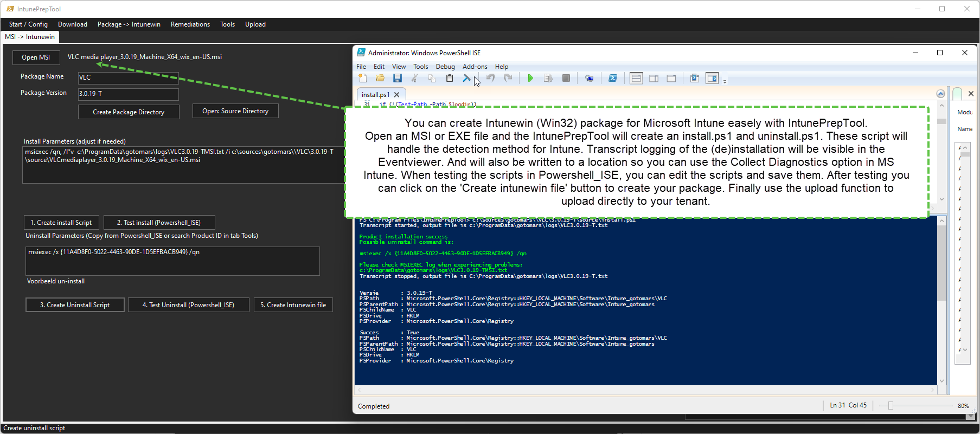Collapse script pane with round chevron button

(x=940, y=94)
